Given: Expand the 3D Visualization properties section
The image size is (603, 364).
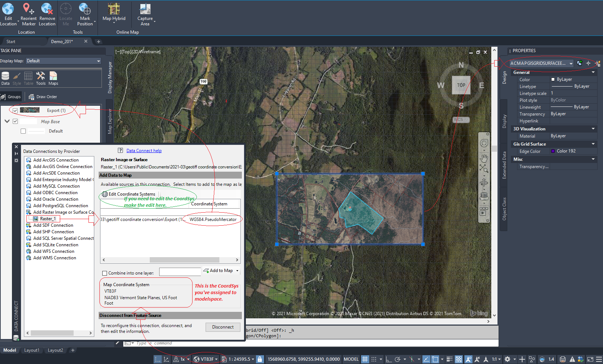Looking at the screenshot, I should (593, 129).
